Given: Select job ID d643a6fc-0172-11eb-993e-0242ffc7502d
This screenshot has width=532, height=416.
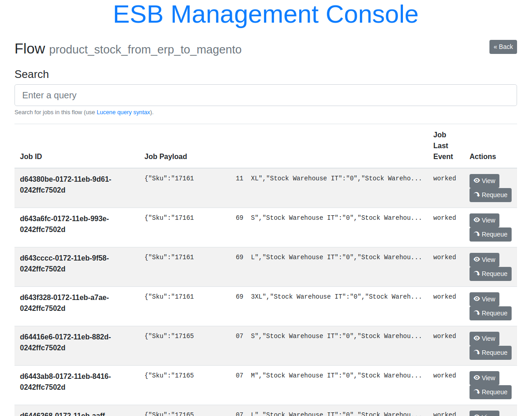Looking at the screenshot, I should (64, 224).
